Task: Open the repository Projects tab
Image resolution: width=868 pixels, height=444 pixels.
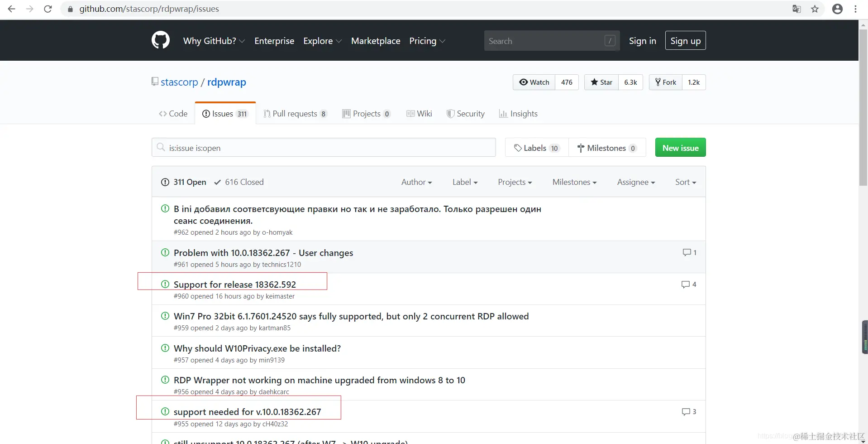Action: coord(367,114)
